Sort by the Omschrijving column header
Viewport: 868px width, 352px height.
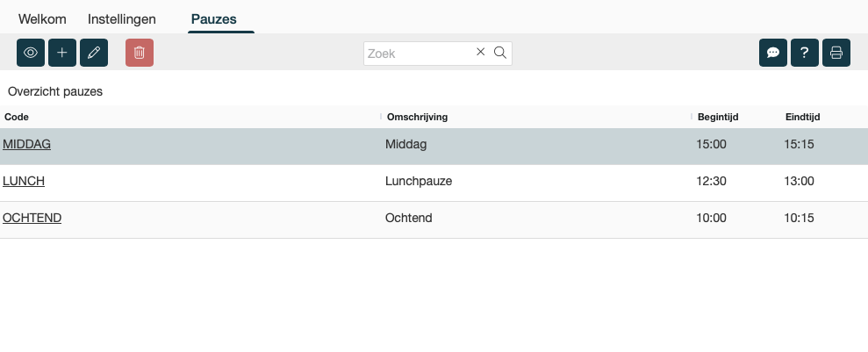418,117
